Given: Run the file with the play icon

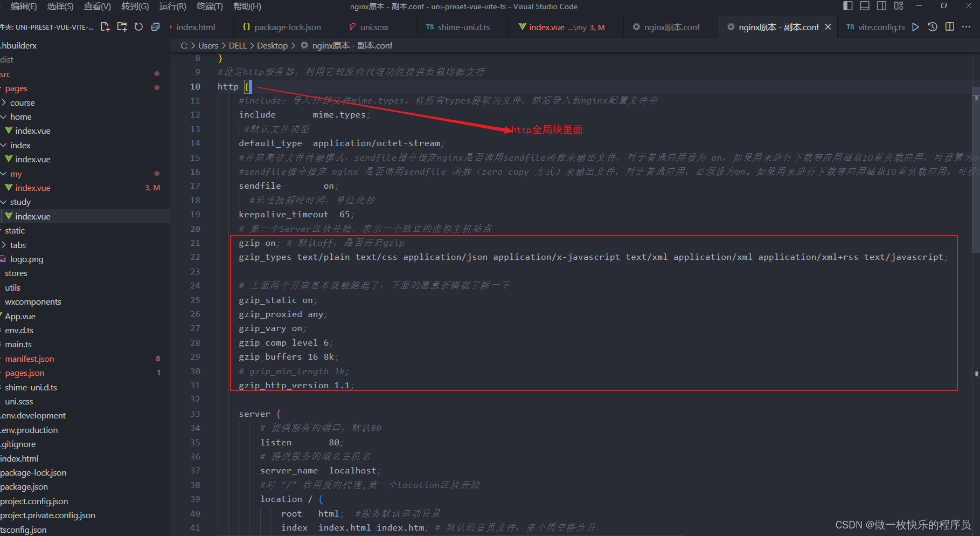Looking at the screenshot, I should (915, 27).
